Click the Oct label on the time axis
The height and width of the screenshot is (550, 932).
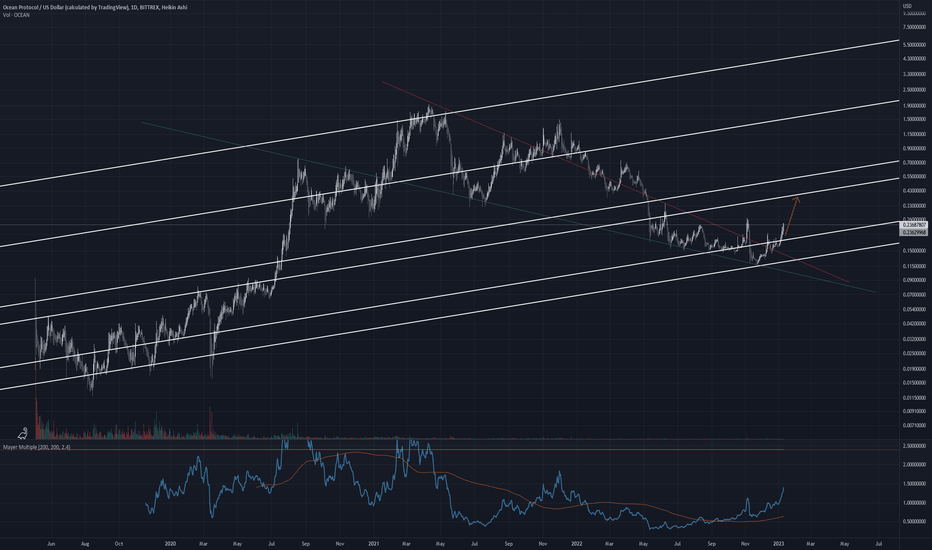(x=119, y=544)
